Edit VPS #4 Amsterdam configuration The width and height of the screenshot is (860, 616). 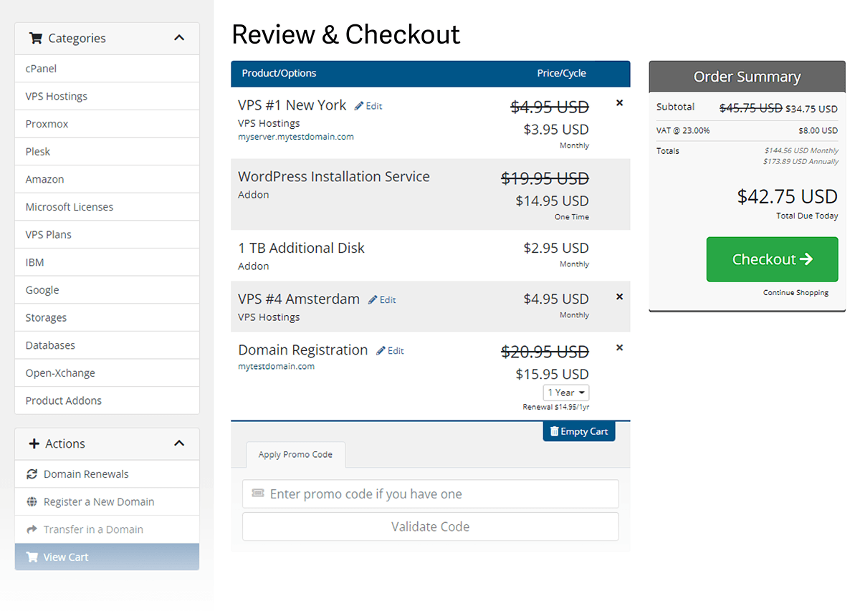pos(382,300)
